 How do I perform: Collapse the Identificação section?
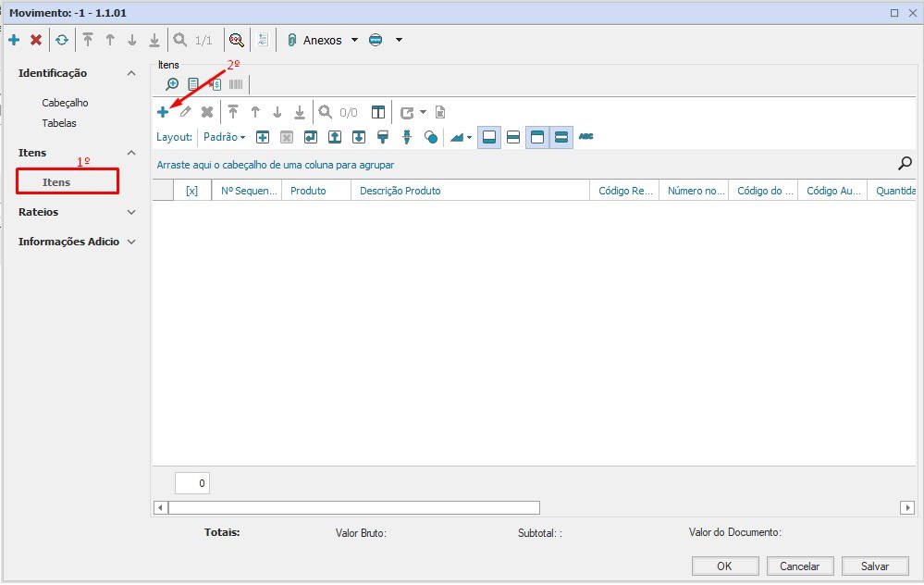(x=130, y=72)
